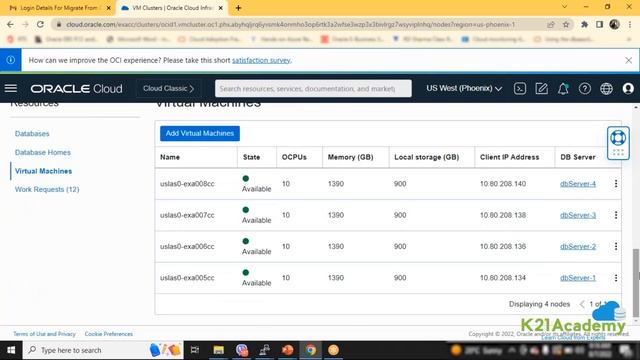The width and height of the screenshot is (640, 360).
Task: Open the announcements edit-pencil icon
Action: pyautogui.click(x=541, y=88)
